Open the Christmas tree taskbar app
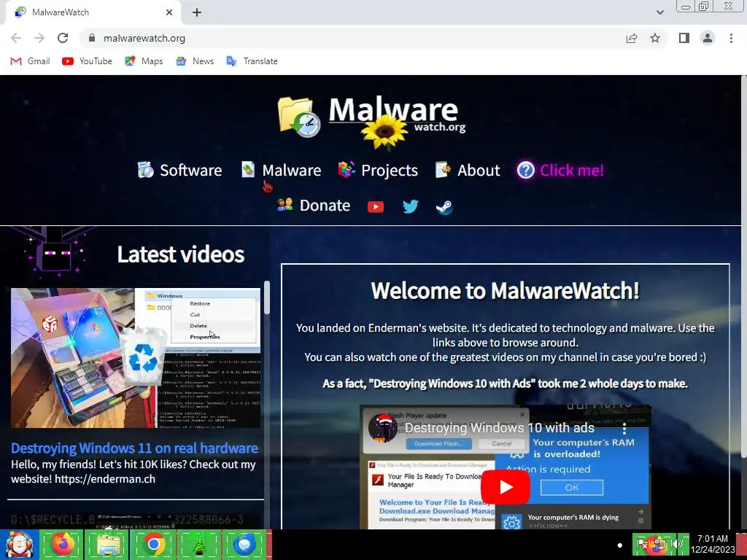Viewport: 747px width, 560px height. tap(198, 544)
